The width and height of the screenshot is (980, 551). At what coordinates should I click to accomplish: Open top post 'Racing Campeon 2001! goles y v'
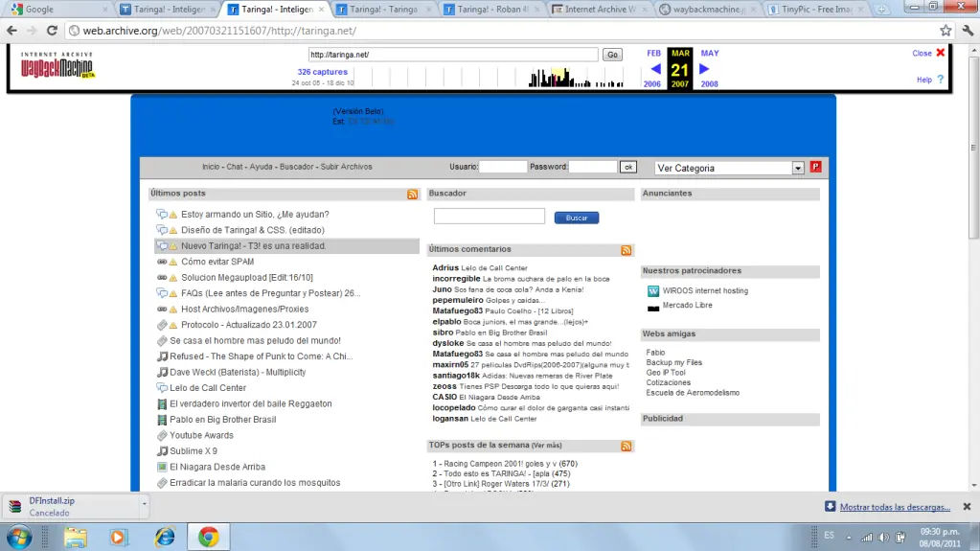click(x=500, y=464)
